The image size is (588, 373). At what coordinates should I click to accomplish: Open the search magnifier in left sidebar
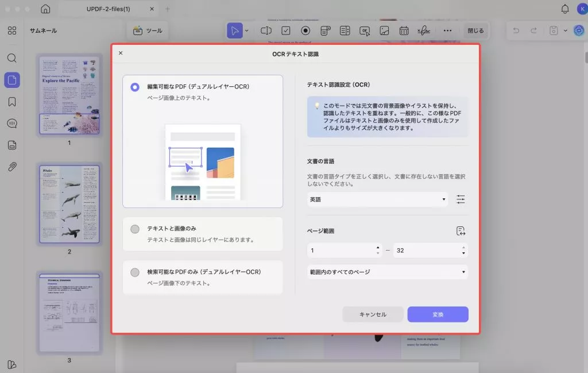pyautogui.click(x=12, y=58)
